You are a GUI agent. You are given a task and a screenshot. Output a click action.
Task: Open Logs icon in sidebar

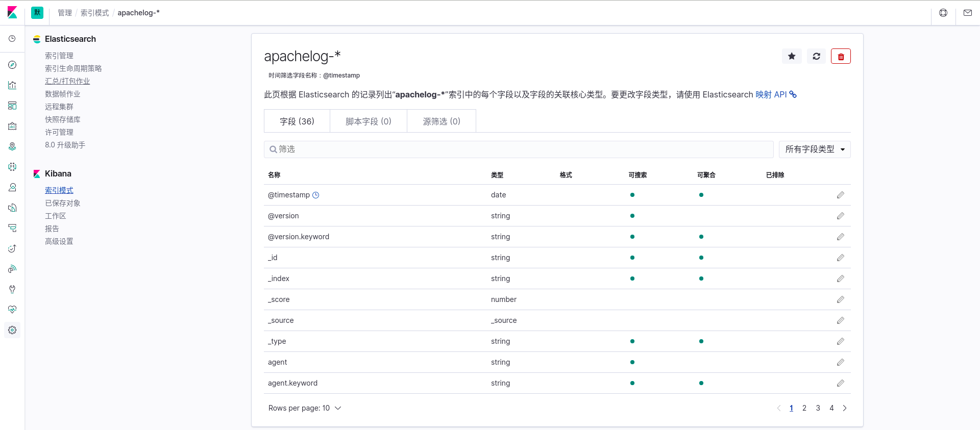[x=12, y=208]
